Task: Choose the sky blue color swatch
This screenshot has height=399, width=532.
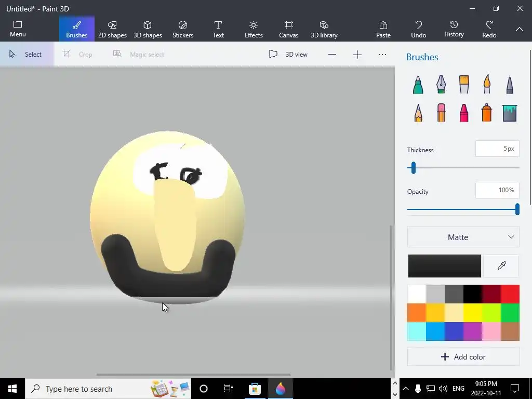Action: [x=435, y=331]
